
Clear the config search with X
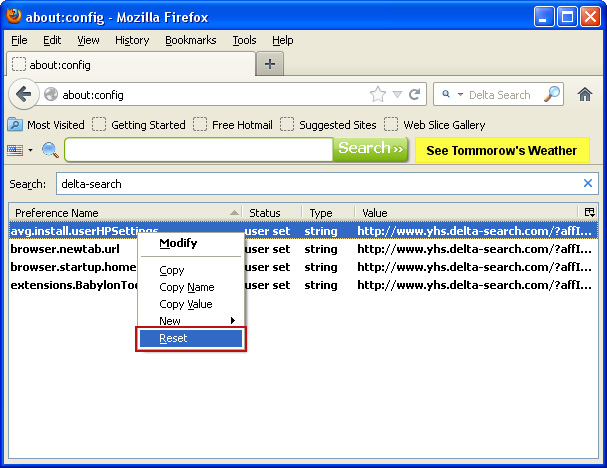(588, 183)
